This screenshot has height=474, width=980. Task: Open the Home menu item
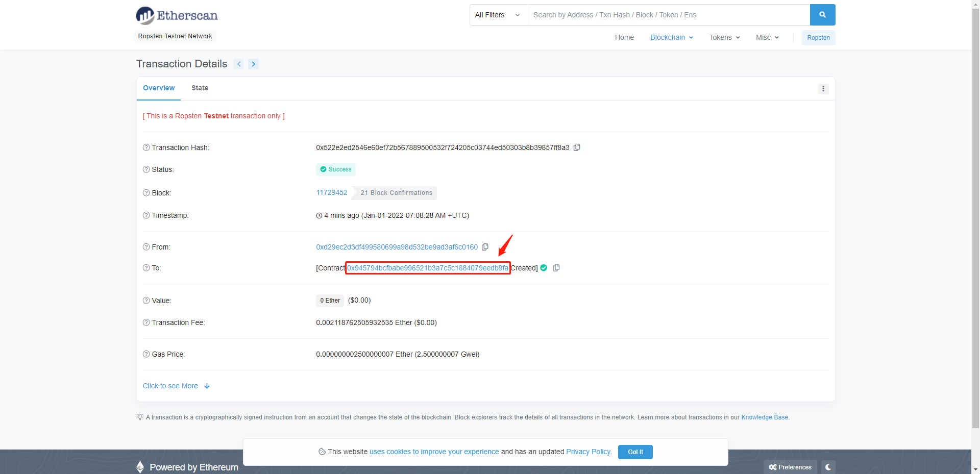pyautogui.click(x=624, y=37)
